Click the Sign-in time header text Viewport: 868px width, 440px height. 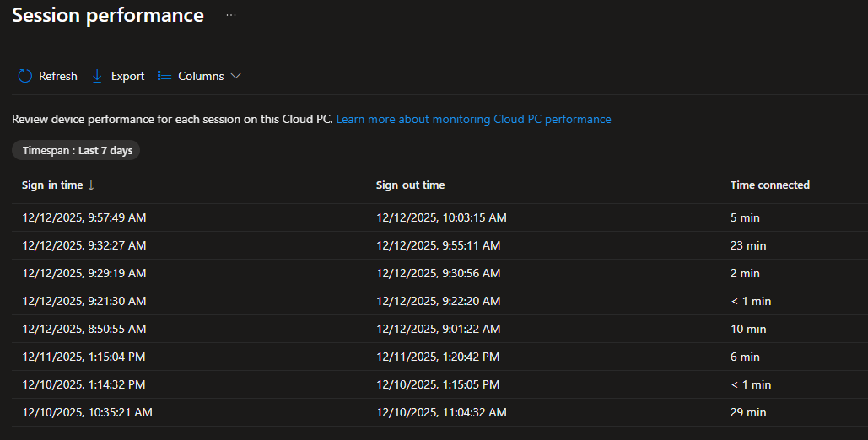point(52,185)
